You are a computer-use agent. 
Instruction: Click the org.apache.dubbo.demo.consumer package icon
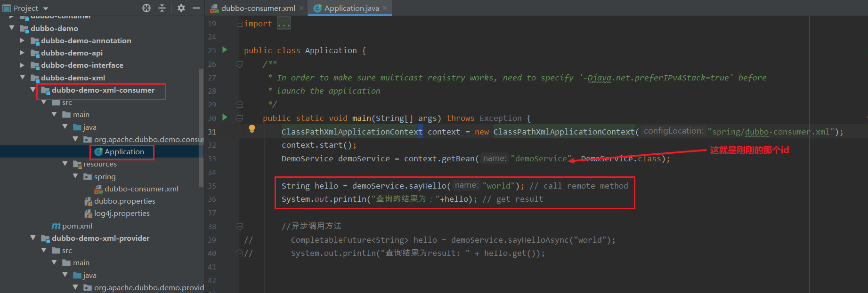point(88,140)
